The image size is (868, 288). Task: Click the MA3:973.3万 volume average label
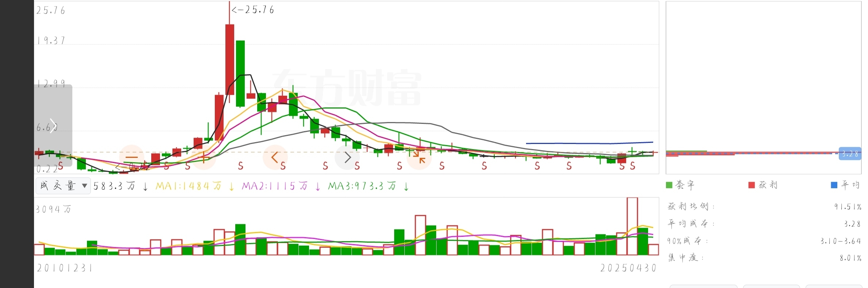coord(362,186)
